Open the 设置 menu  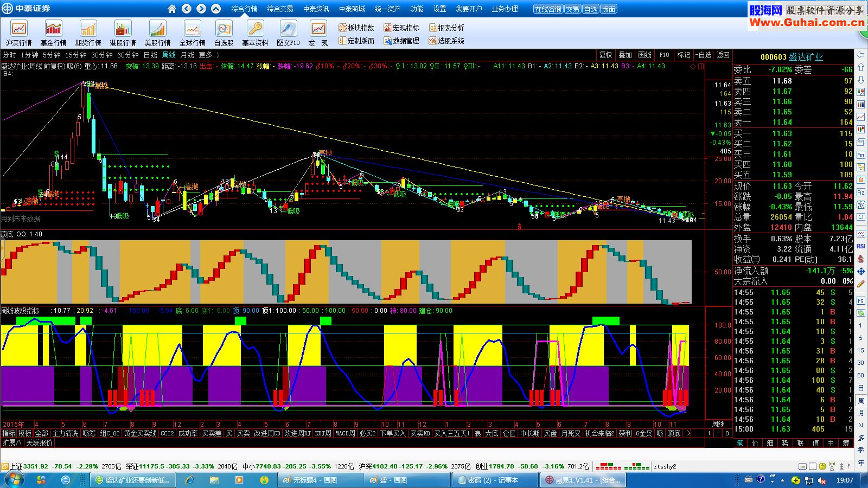click(439, 9)
